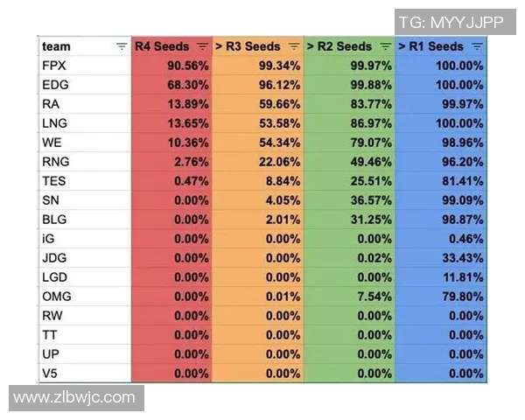Click JDG's 33.43% R1 Seeds cell
The image size is (525, 420).
[x=441, y=257]
